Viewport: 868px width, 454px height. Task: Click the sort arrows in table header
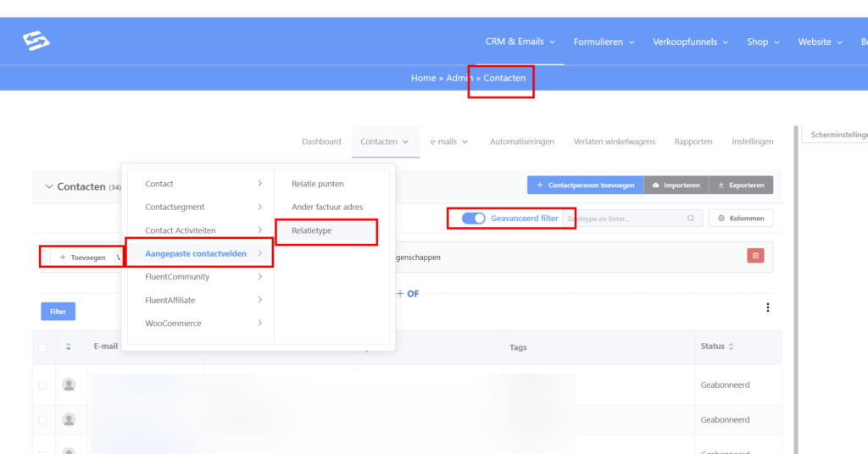(x=69, y=347)
